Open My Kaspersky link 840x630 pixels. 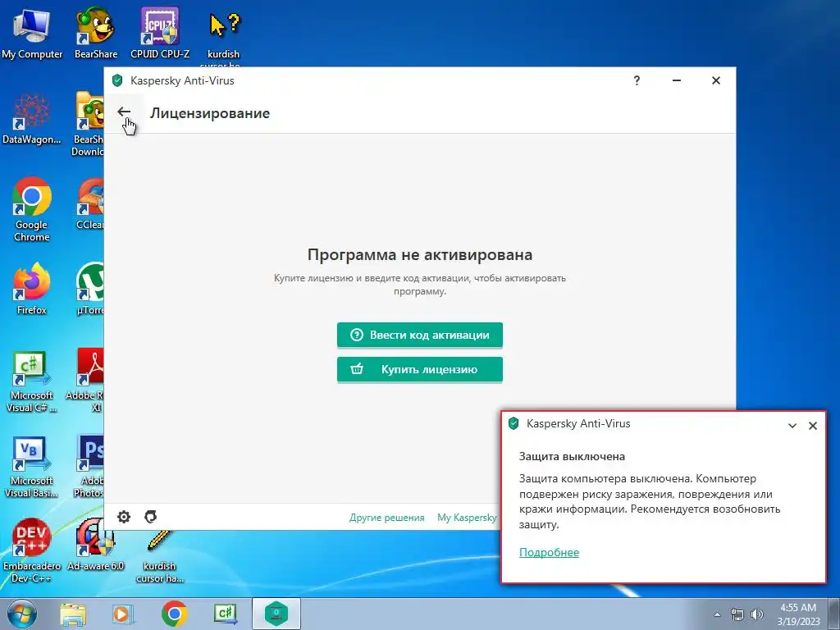pyautogui.click(x=467, y=518)
